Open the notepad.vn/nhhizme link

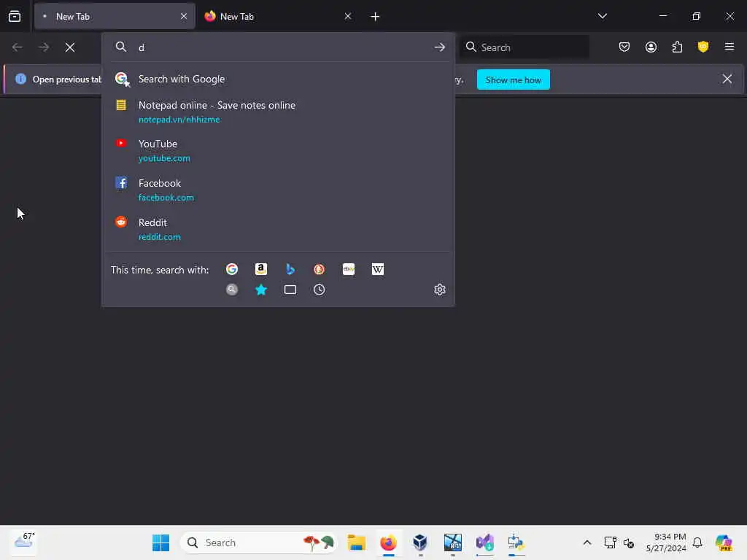(x=179, y=120)
